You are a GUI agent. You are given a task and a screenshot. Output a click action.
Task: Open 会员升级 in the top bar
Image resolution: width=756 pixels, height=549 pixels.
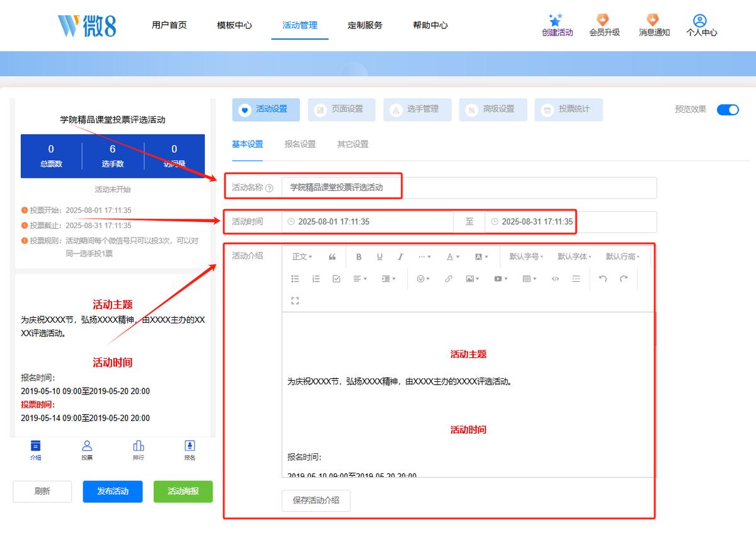click(604, 25)
